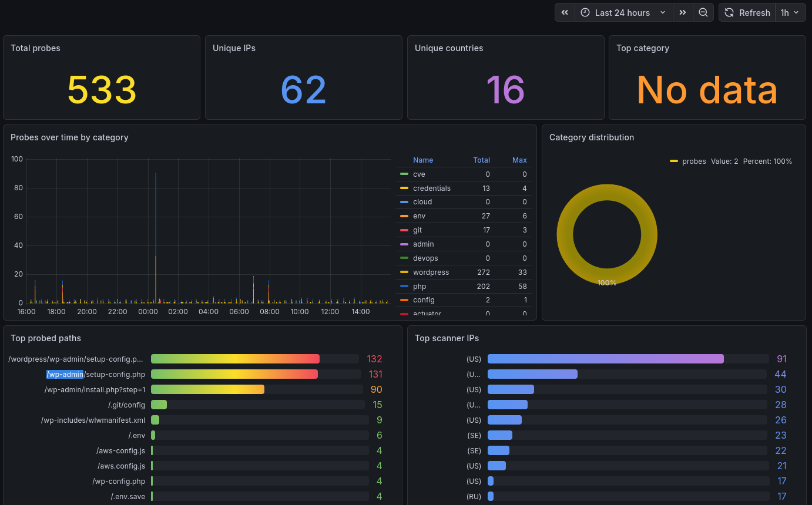Sort legend by Name column header
The image size is (812, 505).
422,160
